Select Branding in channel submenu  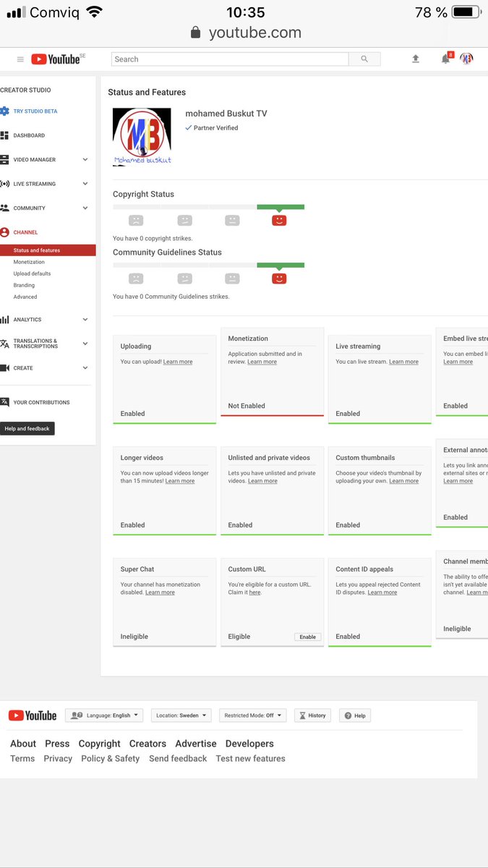tap(24, 285)
